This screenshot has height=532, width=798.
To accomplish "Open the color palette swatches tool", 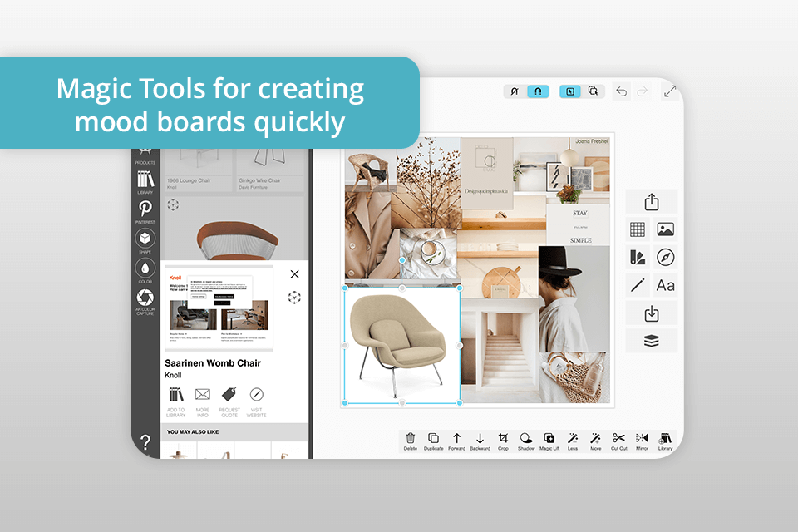I will 638,257.
